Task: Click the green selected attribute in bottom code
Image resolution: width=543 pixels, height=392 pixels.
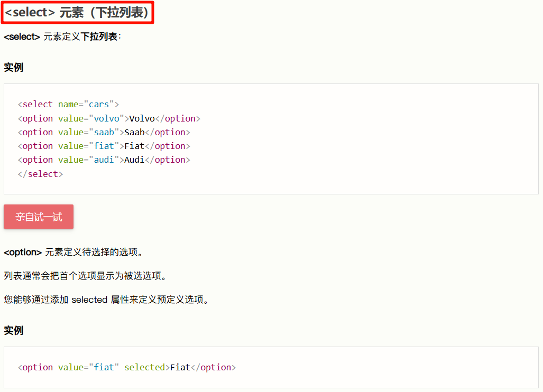Action: point(144,367)
